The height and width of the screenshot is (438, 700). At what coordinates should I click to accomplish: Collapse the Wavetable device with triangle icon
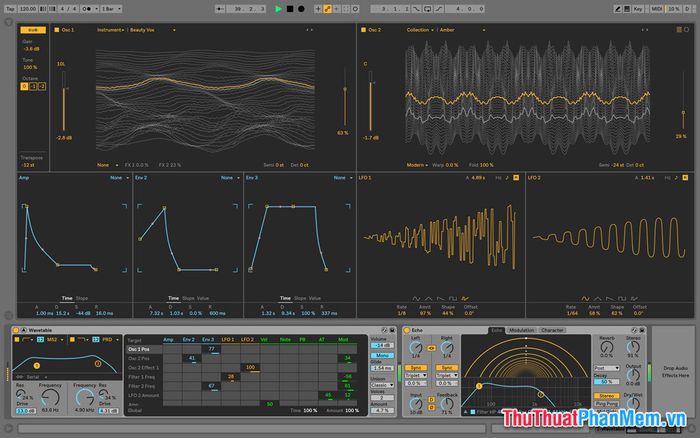click(24, 330)
